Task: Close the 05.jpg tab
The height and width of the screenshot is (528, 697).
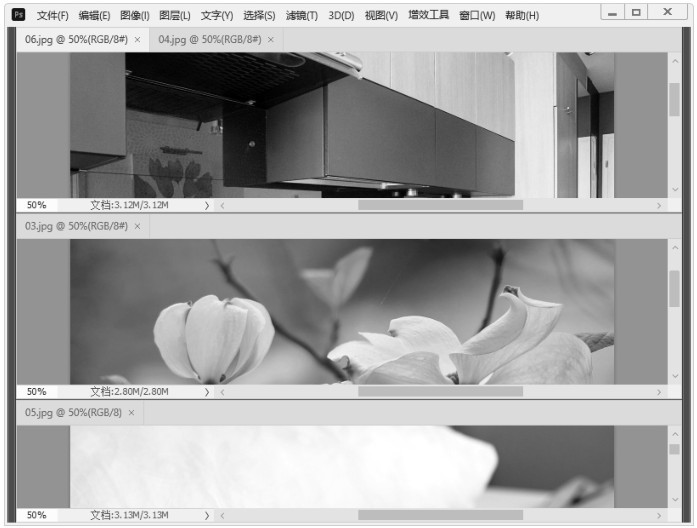Action: coord(132,412)
